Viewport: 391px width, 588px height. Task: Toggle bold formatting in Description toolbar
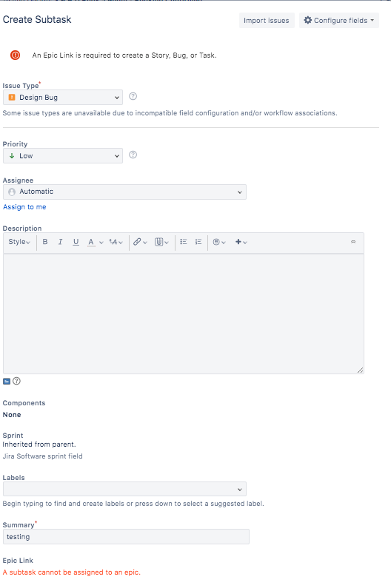pos(45,242)
